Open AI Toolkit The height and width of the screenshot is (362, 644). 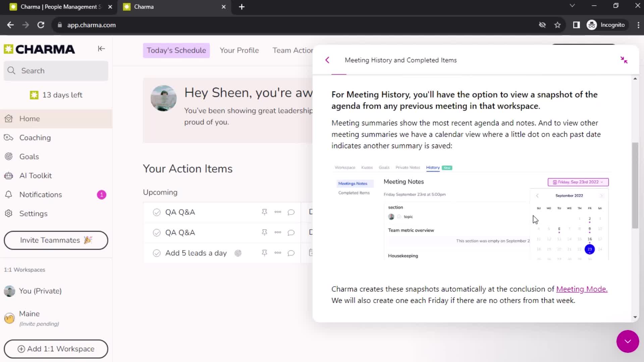(x=56, y=176)
